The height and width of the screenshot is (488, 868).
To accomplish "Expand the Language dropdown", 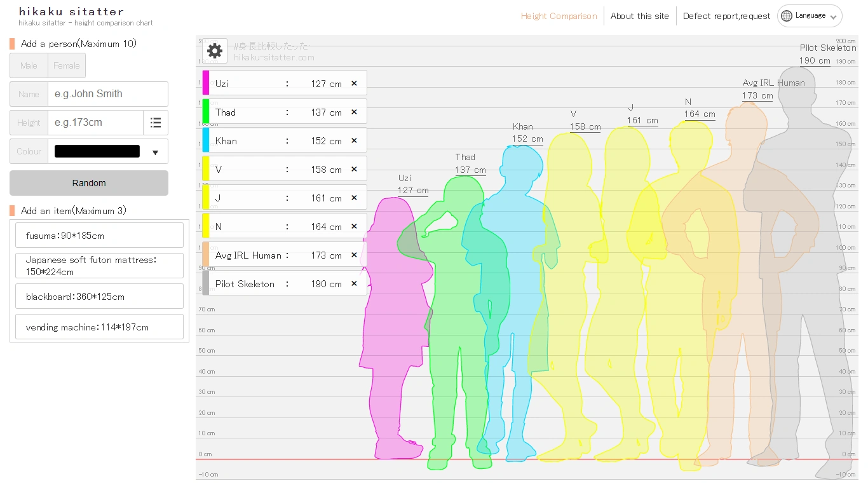I will [833, 16].
